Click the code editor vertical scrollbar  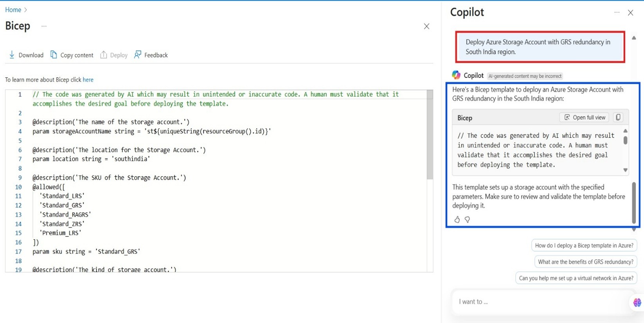pos(430,135)
